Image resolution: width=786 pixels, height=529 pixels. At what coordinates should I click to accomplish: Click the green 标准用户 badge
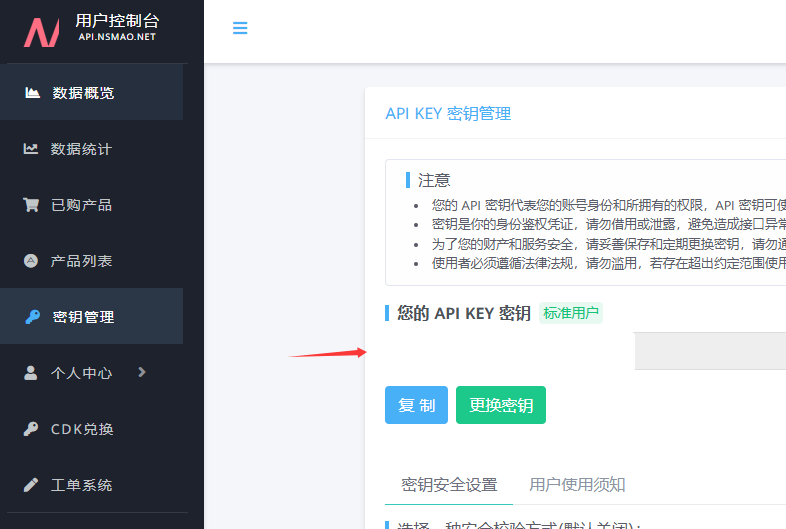(x=571, y=313)
